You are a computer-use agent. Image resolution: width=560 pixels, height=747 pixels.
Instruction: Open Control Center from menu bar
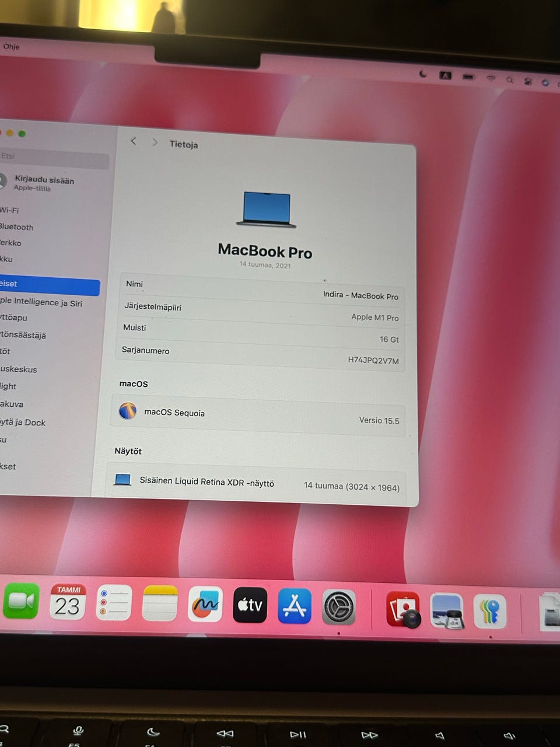(x=527, y=81)
